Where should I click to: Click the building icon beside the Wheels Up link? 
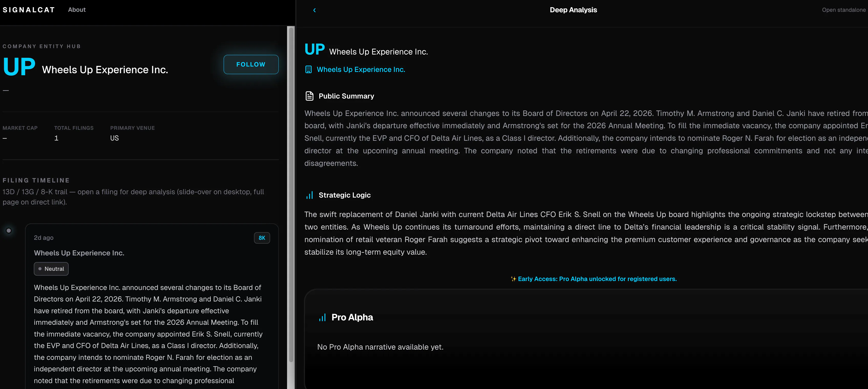pyautogui.click(x=308, y=69)
